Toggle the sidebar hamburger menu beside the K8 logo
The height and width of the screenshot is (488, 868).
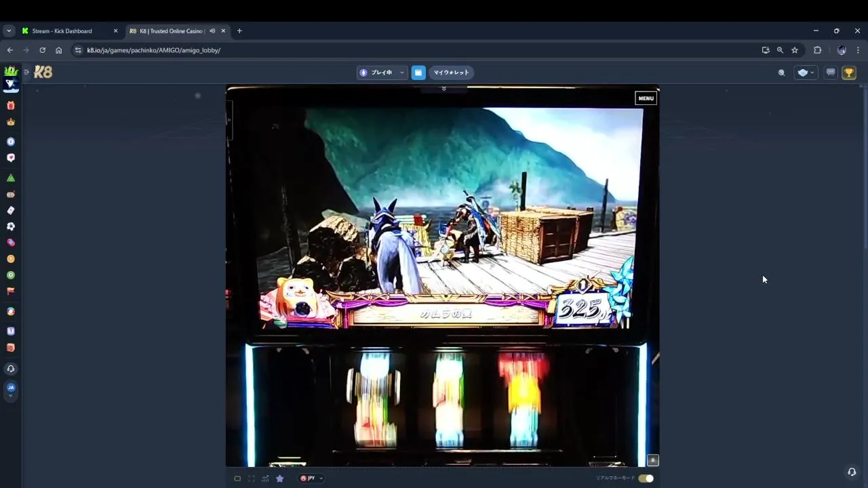[x=26, y=72]
